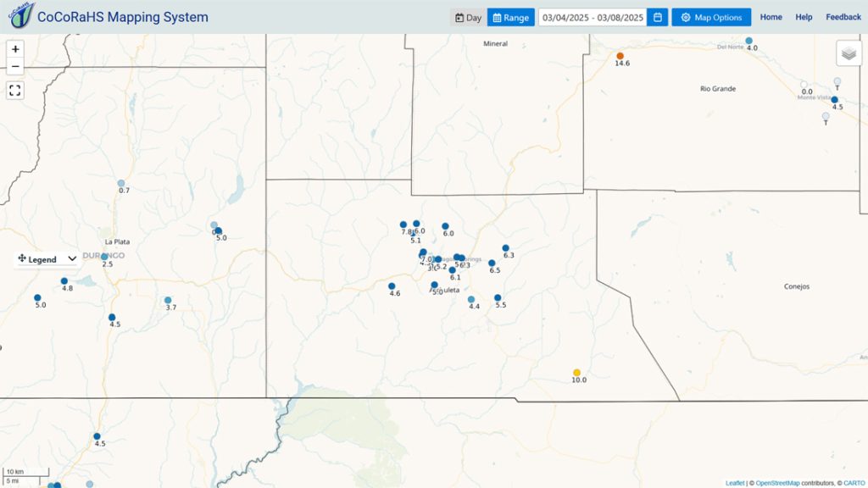Select the 5.5 station marker
The width and height of the screenshot is (868, 488).
[x=498, y=297]
